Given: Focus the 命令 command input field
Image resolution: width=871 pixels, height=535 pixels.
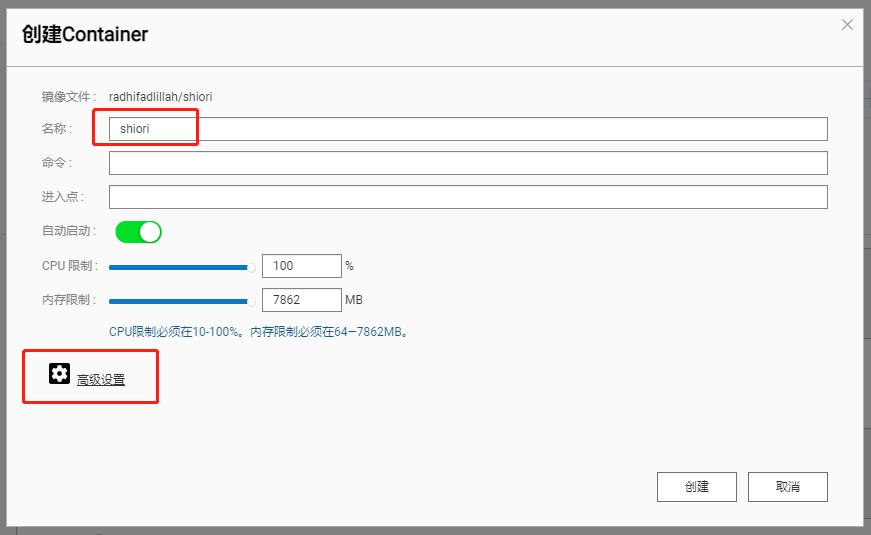Looking at the screenshot, I should click(x=468, y=163).
